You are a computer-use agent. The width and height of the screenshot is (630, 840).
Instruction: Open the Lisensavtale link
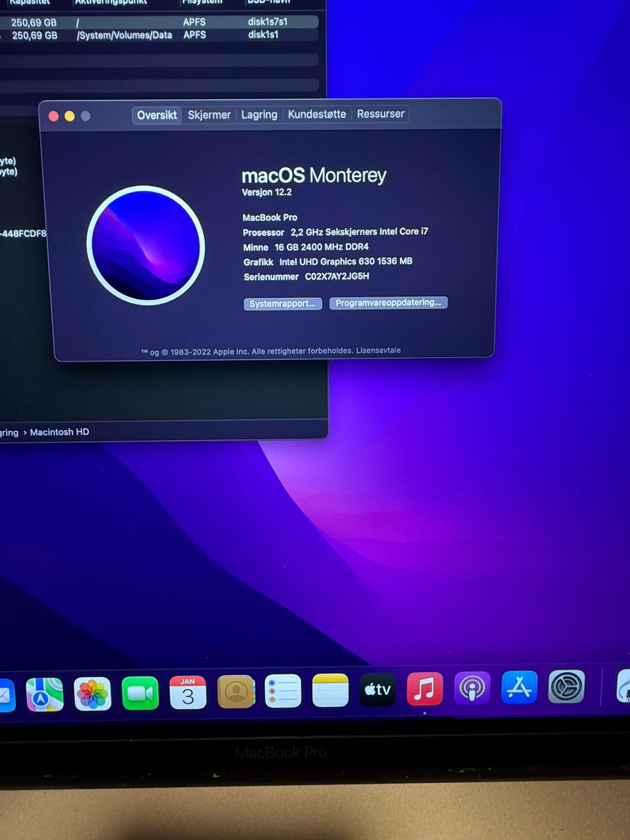(x=378, y=350)
